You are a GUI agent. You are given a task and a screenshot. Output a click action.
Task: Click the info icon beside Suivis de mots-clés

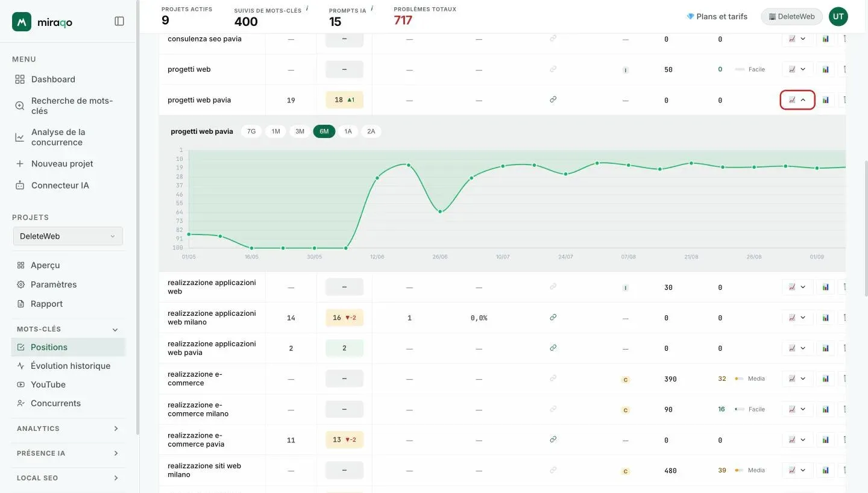[x=307, y=8]
